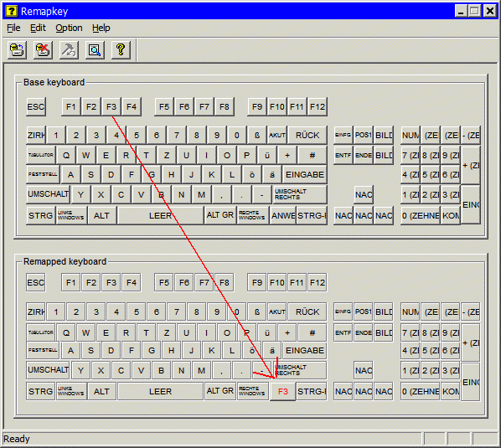Select F3 key on Base keyboard

pyautogui.click(x=111, y=106)
